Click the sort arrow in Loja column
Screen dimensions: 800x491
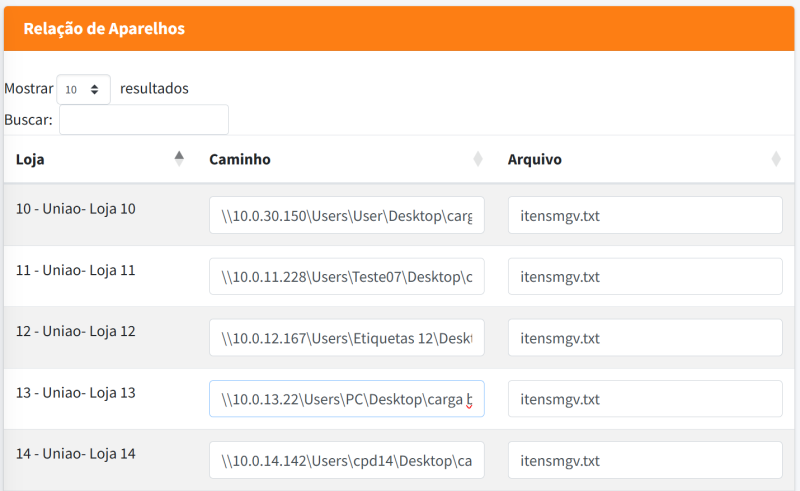[179, 159]
